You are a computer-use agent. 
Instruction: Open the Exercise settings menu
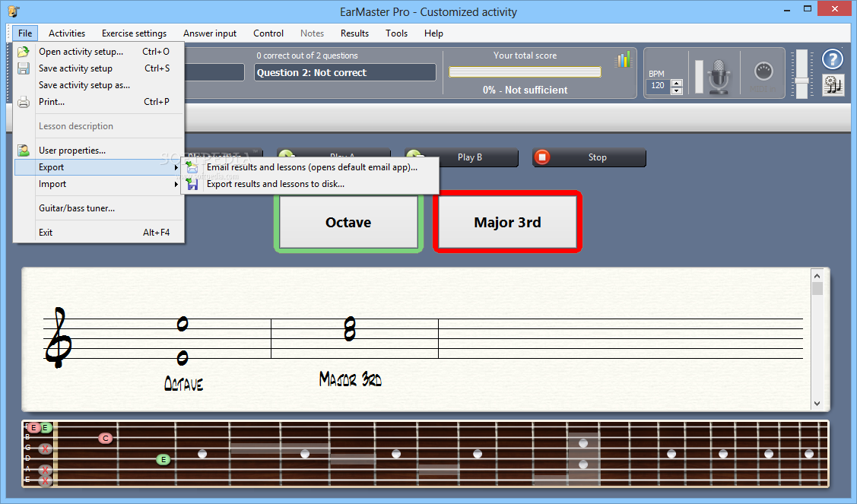click(134, 33)
